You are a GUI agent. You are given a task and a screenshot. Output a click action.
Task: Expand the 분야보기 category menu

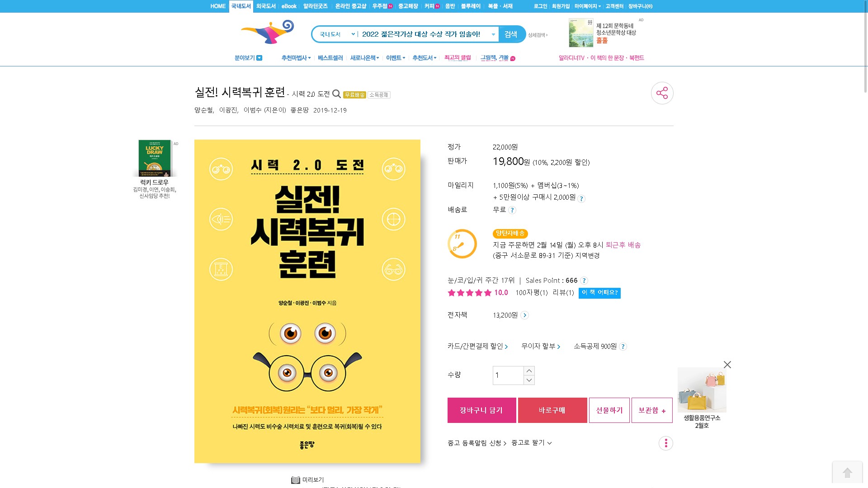coord(248,58)
